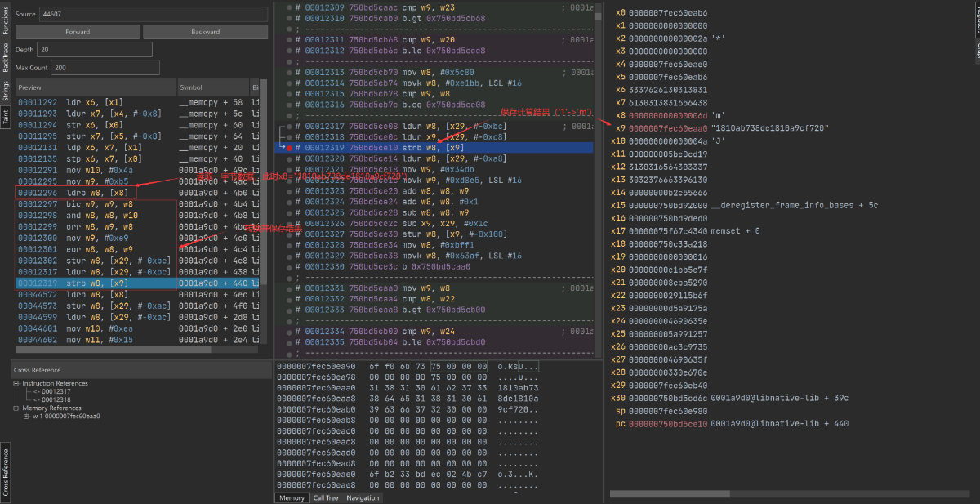Image resolution: width=980 pixels, height=504 pixels.
Task: Click the Backward taint button
Action: click(206, 32)
